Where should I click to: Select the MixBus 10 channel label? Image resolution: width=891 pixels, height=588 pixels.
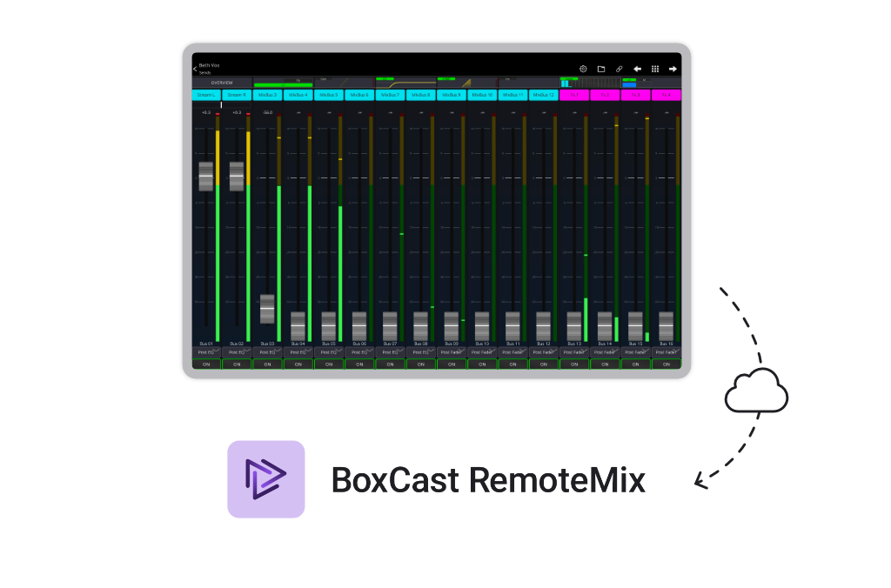482,95
